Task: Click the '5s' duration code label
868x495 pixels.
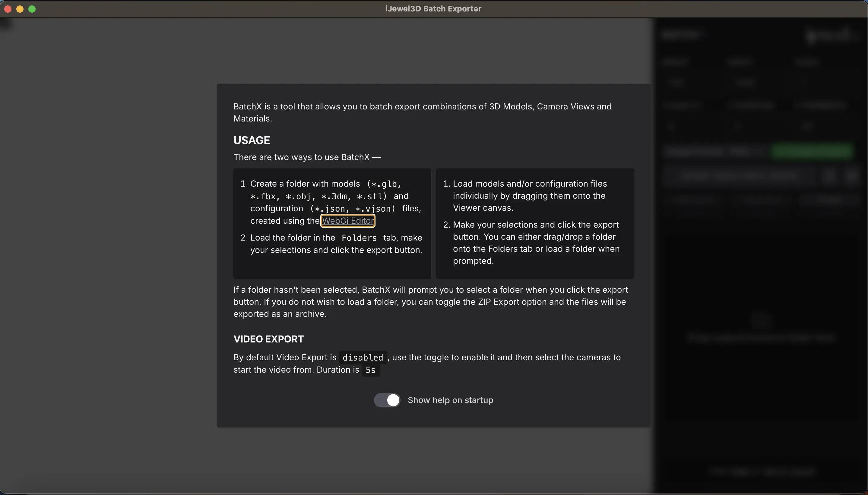Action: pyautogui.click(x=370, y=370)
